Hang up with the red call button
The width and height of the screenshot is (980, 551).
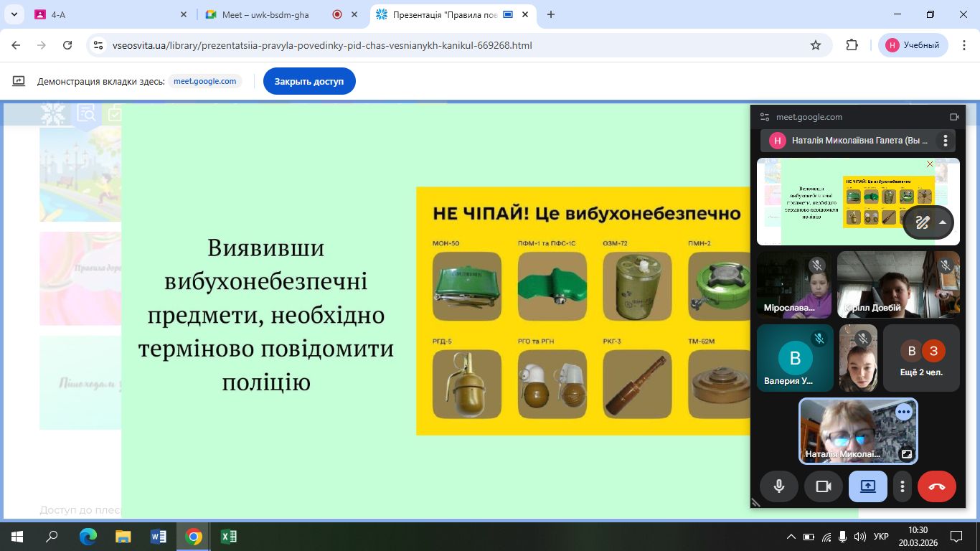pos(936,486)
